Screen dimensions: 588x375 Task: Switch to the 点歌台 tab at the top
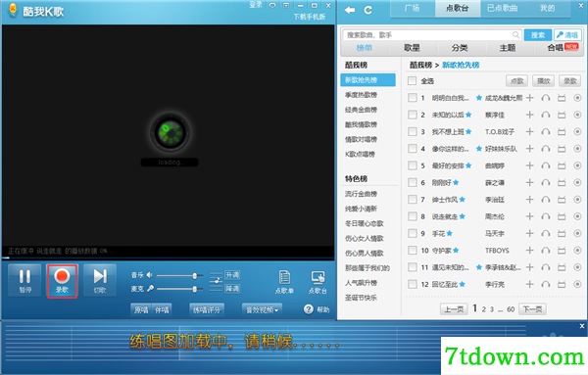click(458, 8)
